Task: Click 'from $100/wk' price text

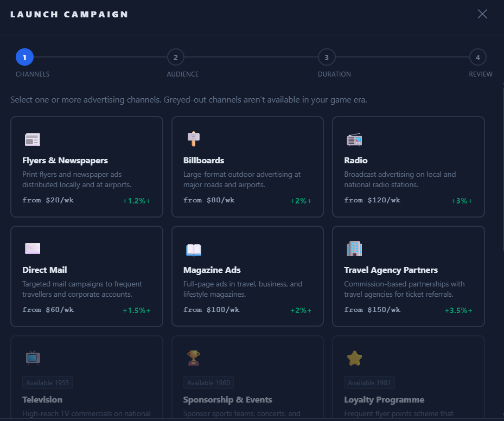Action: point(211,310)
